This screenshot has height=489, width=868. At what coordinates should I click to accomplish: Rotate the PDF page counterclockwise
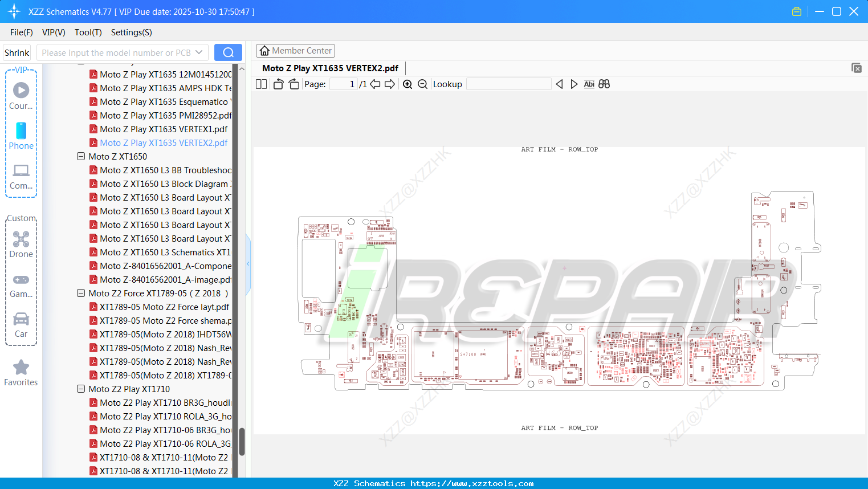(x=278, y=84)
